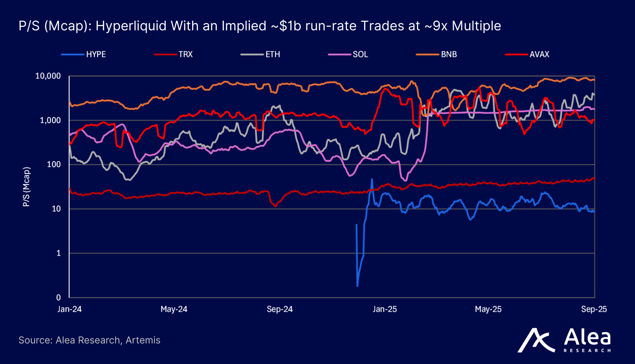Click the Source: Alea Research, Artemis text
The height and width of the screenshot is (364, 635).
tap(89, 340)
